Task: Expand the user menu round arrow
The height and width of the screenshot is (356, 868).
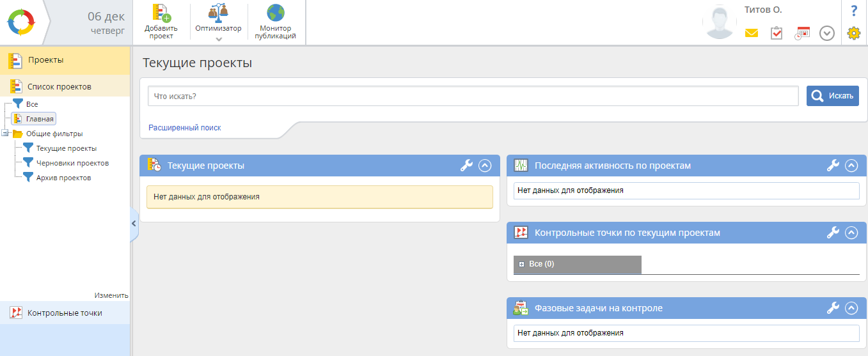Action: tap(827, 33)
